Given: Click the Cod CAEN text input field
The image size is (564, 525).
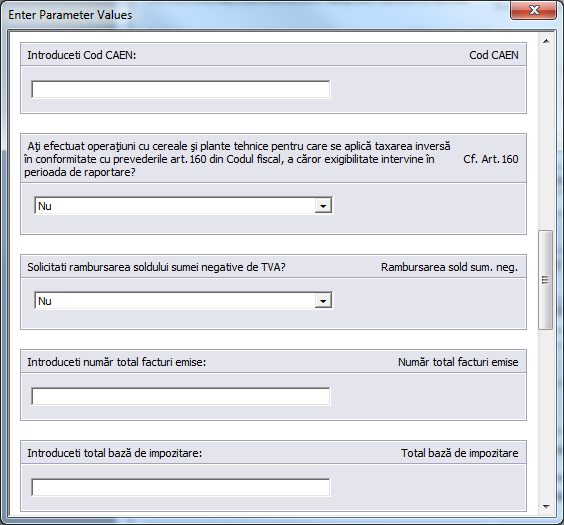Looking at the screenshot, I should click(181, 89).
